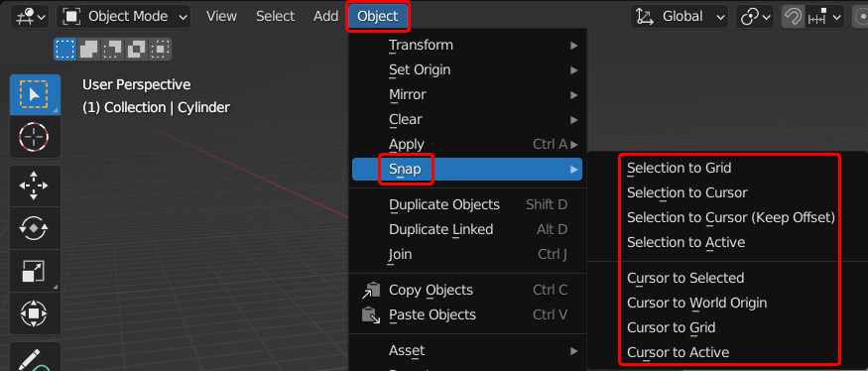Select Selection to Cursor (Keep Offset)
This screenshot has width=868, height=371.
coord(731,217)
